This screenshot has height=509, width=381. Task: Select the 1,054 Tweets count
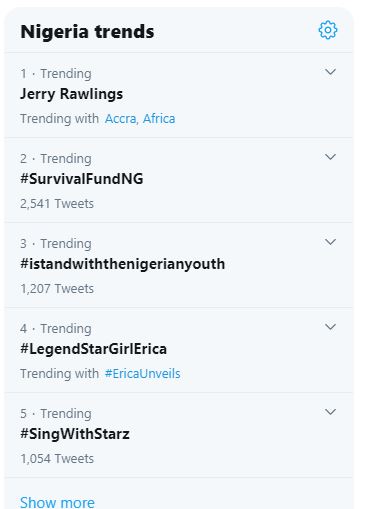point(57,459)
